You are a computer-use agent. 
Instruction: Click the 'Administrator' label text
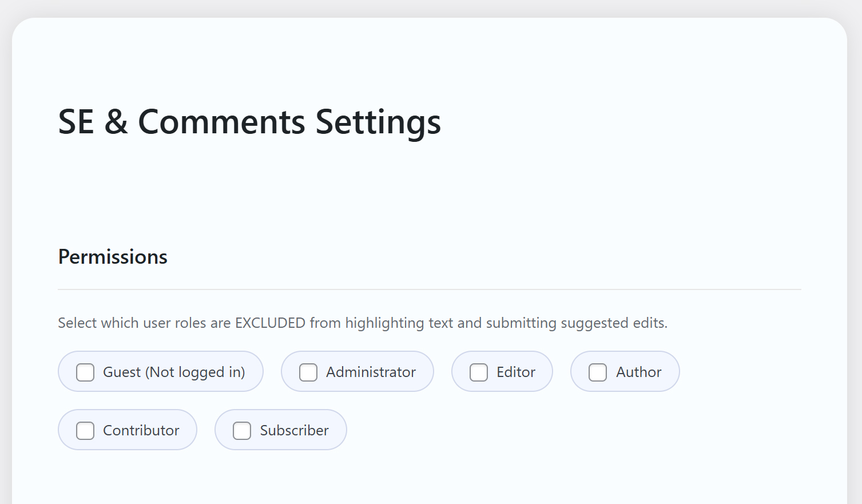[371, 372]
